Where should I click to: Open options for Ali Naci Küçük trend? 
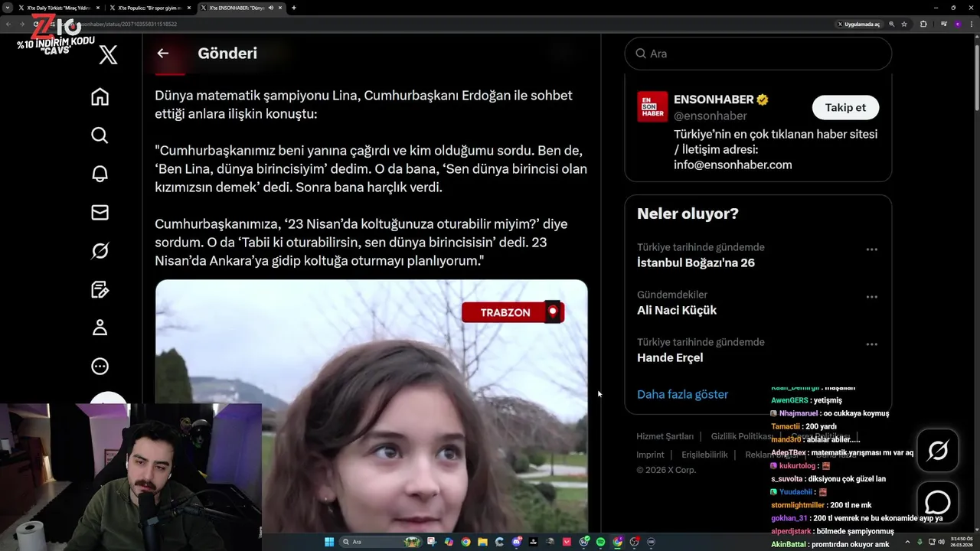click(x=871, y=297)
